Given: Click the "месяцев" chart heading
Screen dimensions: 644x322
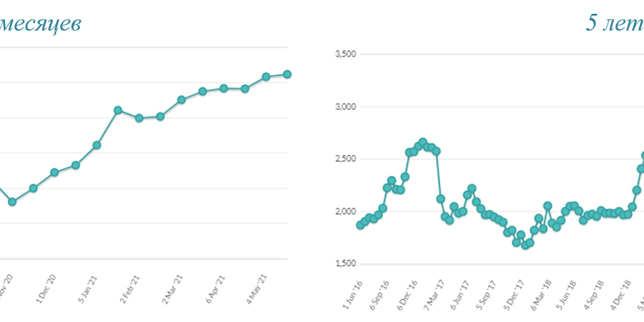Looking at the screenshot, I should [x=40, y=24].
